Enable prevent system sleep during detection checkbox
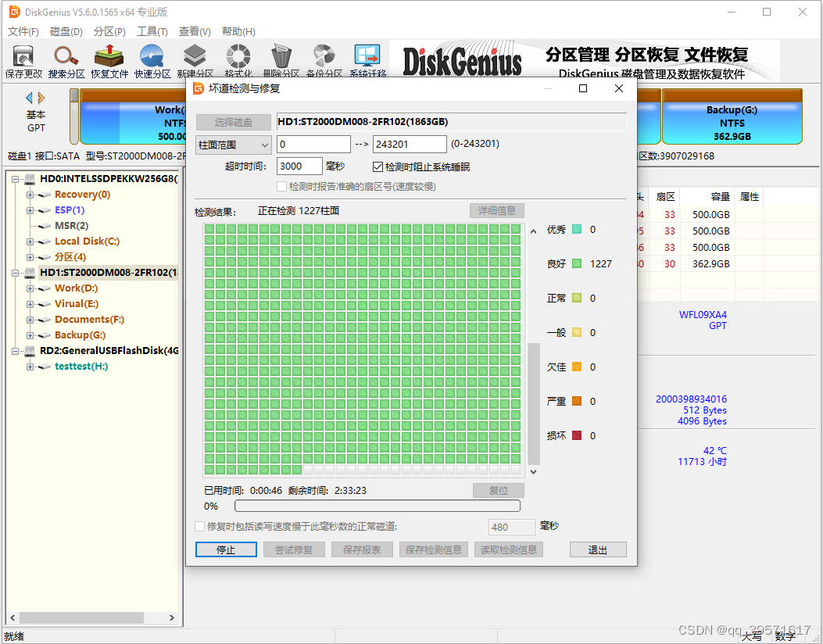 click(x=378, y=167)
